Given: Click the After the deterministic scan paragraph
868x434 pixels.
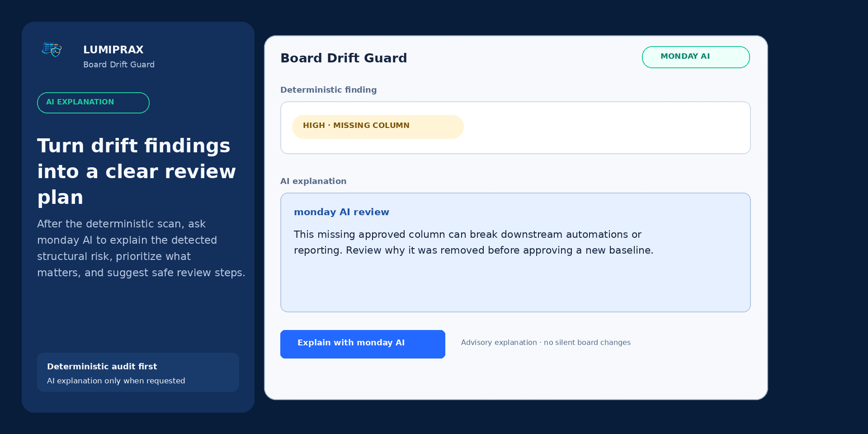Looking at the screenshot, I should pos(141,248).
